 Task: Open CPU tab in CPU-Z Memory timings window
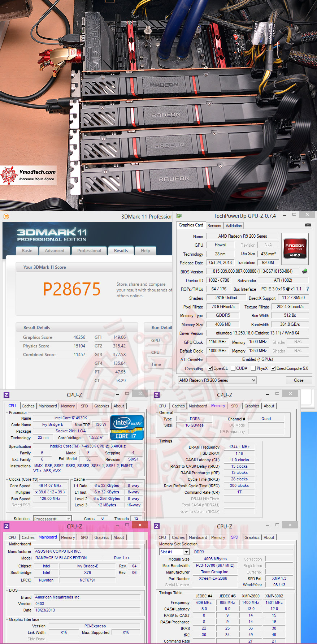point(162,406)
